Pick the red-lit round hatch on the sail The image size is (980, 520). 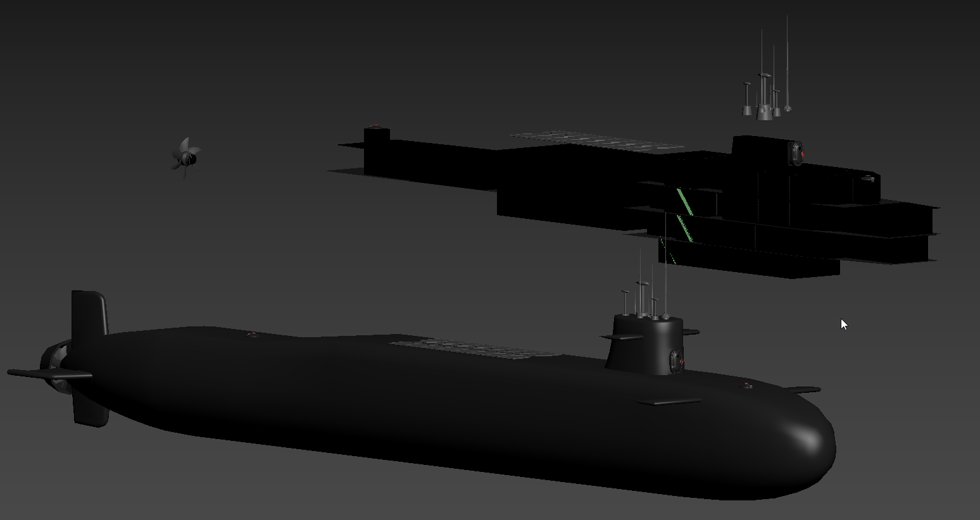click(x=675, y=361)
